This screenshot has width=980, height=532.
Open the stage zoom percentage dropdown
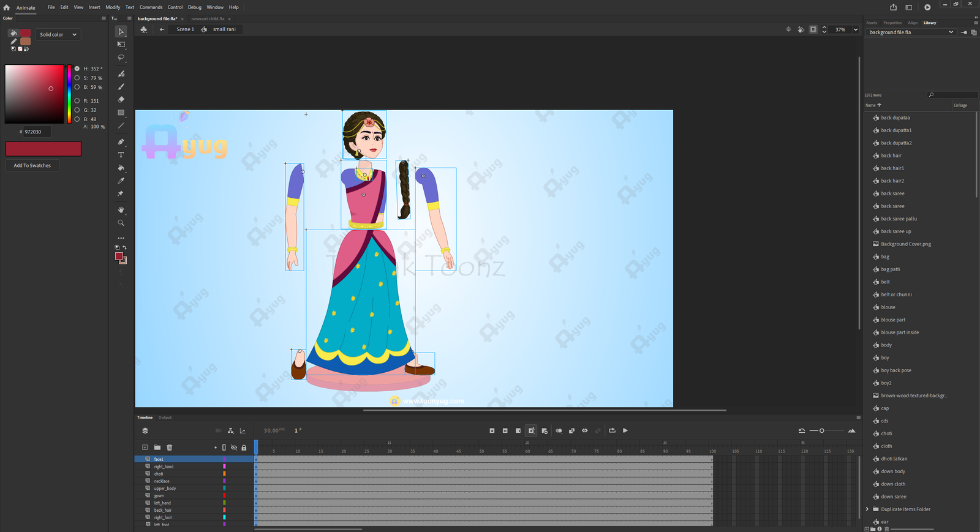tap(856, 29)
